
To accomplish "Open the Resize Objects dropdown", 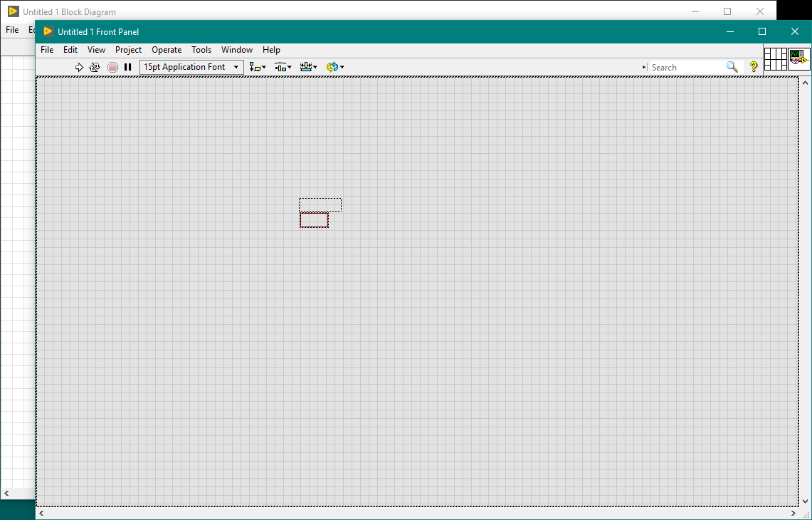I will point(308,67).
